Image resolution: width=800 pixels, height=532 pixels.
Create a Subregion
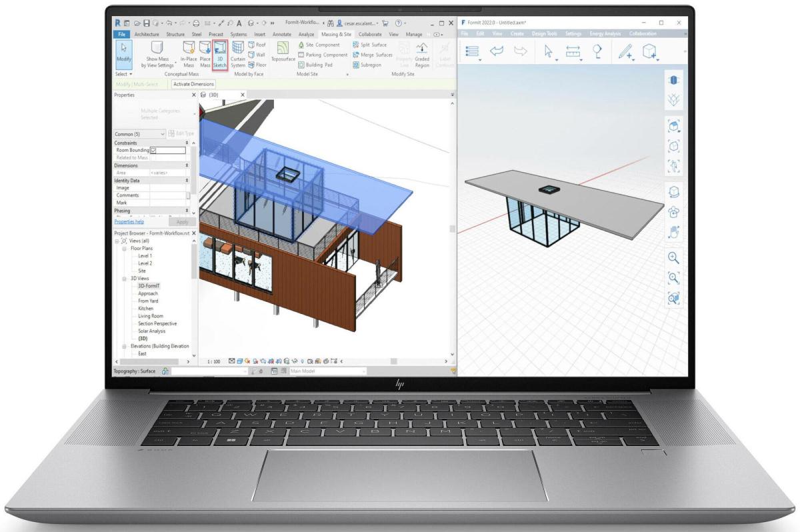367,65
